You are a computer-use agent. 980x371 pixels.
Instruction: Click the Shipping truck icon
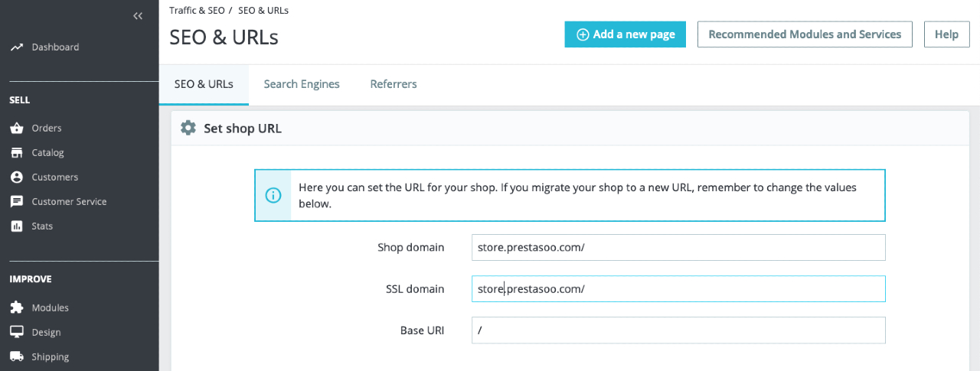(17, 356)
